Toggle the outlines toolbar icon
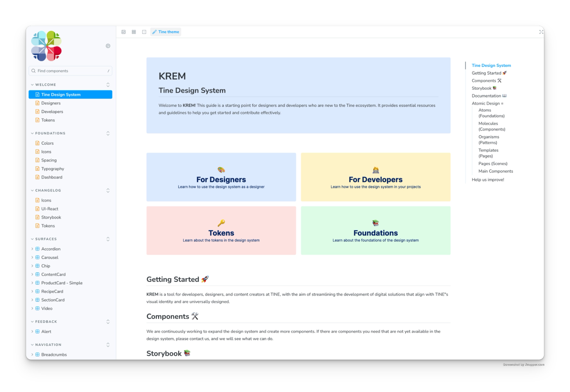Image resolution: width=570 pixels, height=392 pixels. (x=144, y=32)
